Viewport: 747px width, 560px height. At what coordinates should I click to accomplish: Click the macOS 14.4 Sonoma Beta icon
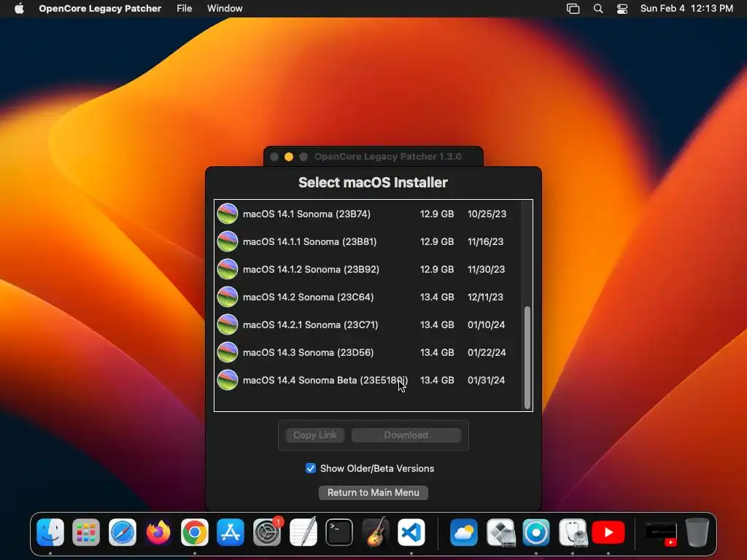coord(228,380)
